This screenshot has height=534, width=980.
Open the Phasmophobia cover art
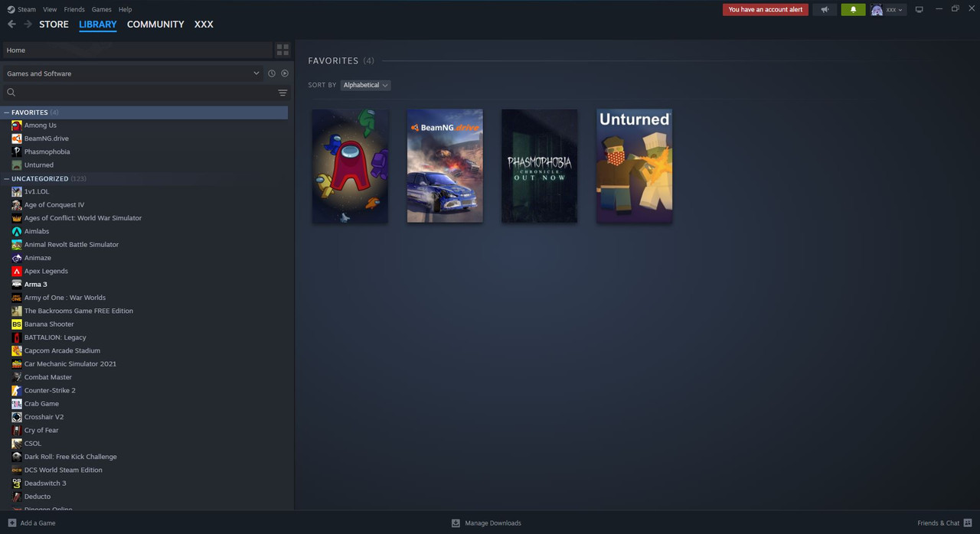540,166
